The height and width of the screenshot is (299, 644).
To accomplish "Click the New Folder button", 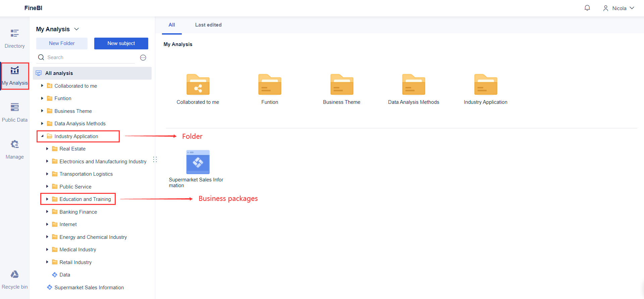I will [x=62, y=43].
